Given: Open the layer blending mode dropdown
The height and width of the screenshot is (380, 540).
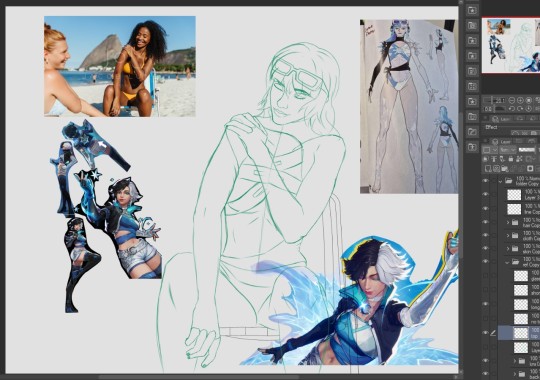Looking at the screenshot, I should coord(508,150).
